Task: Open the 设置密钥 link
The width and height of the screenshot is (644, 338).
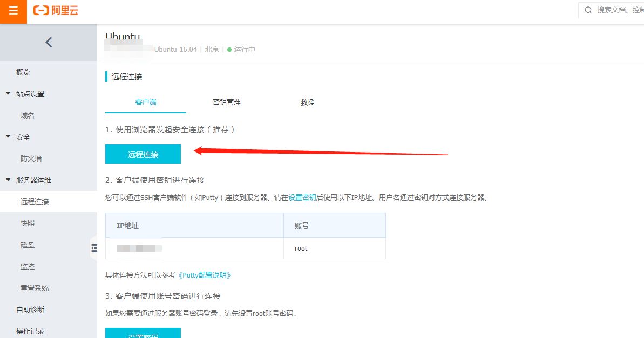Action: pos(302,197)
